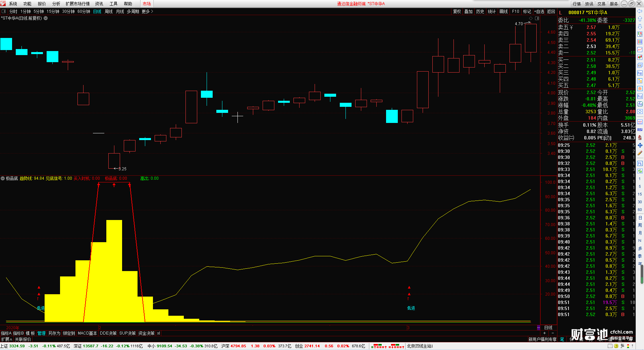Click the 复权 button
This screenshot has width=644, height=350.
pos(457,11)
